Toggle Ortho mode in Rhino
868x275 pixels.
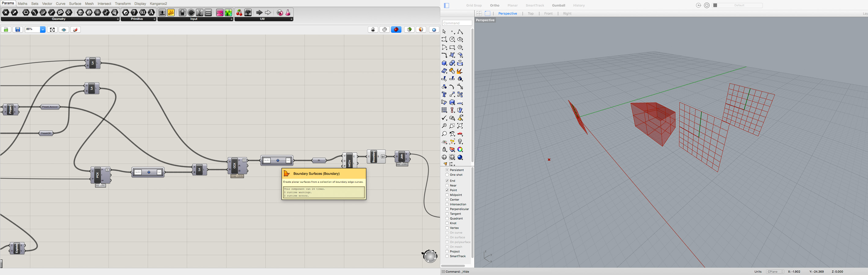[495, 5]
